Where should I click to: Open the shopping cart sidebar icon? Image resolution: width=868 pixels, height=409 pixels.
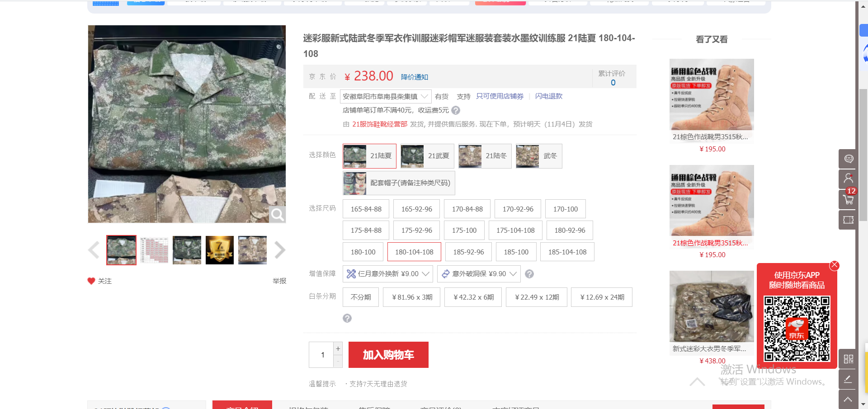pos(848,199)
